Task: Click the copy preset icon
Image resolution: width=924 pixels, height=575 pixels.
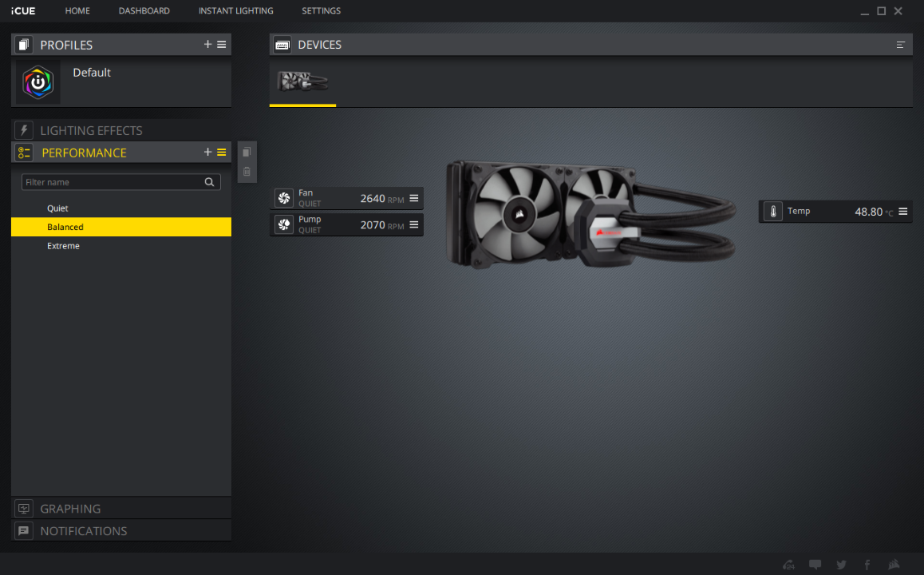Action: (x=247, y=152)
